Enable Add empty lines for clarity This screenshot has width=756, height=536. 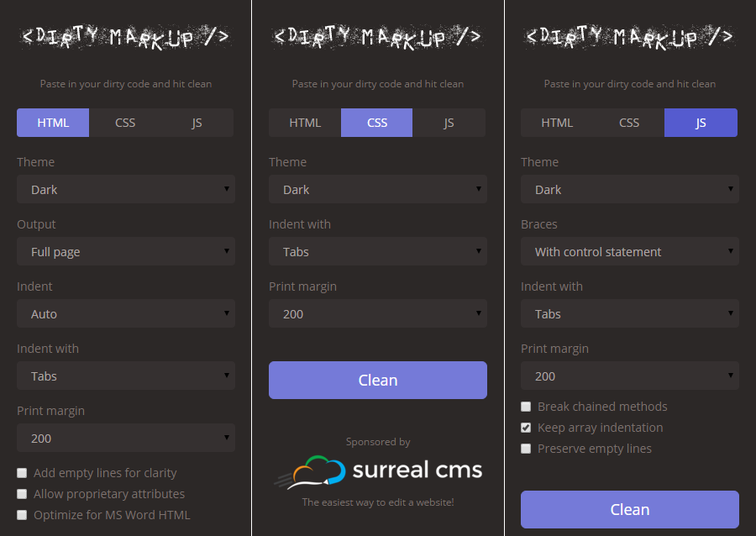coord(22,473)
